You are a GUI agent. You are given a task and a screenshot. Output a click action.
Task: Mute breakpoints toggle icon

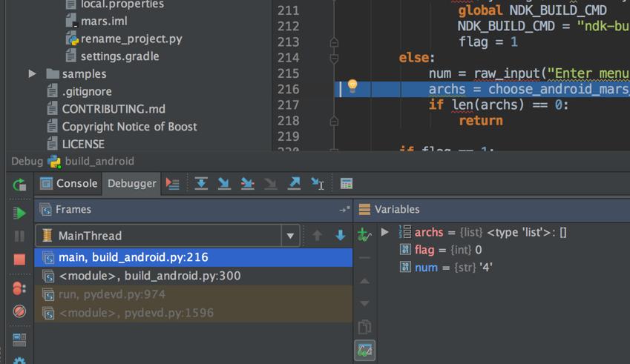19,311
